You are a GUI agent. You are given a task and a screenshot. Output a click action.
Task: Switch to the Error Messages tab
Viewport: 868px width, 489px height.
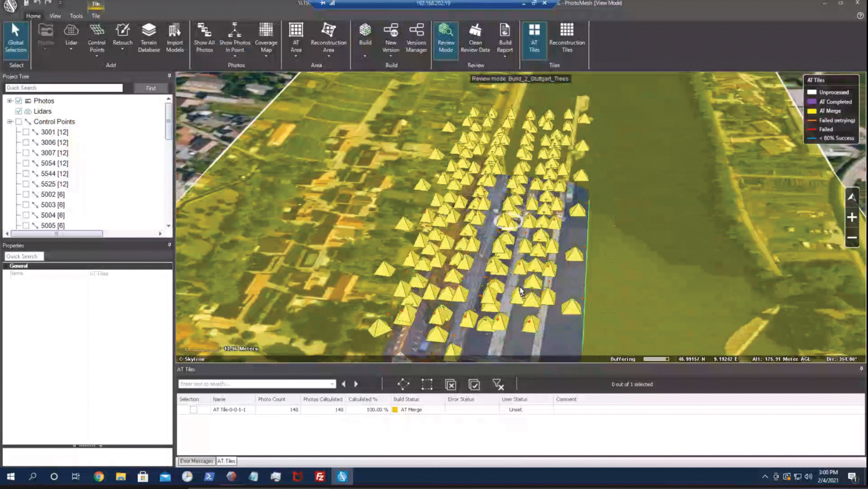click(196, 461)
